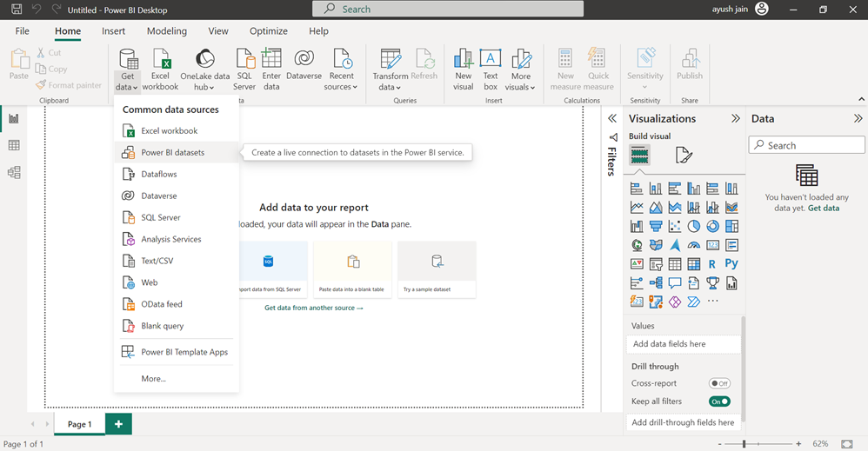
Task: Switch to Model view in left sidebar
Action: pyautogui.click(x=14, y=172)
